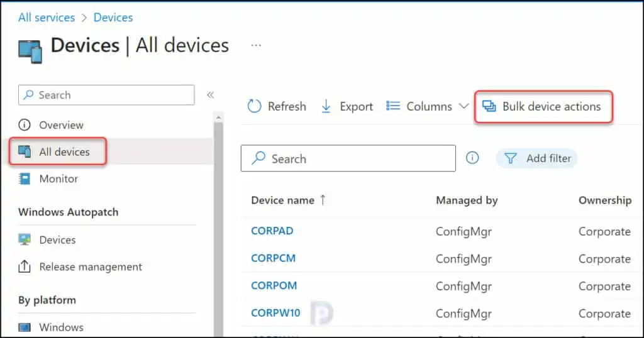
Task: Click the Bulk device actions icon
Action: [489, 106]
